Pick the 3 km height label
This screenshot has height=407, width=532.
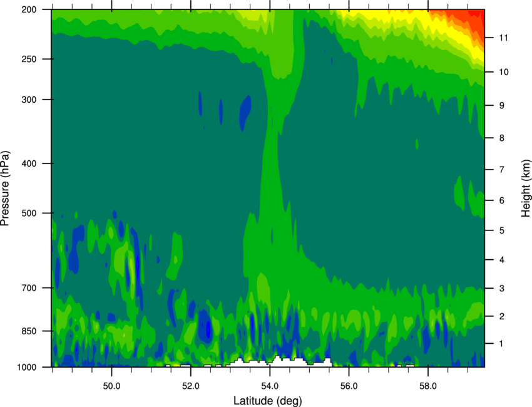[502, 289]
